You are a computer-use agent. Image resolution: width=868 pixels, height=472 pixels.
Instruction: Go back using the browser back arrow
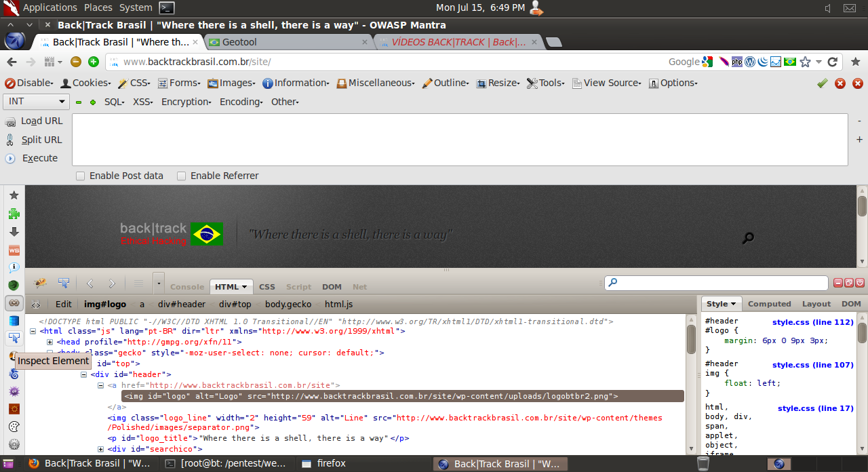click(12, 62)
